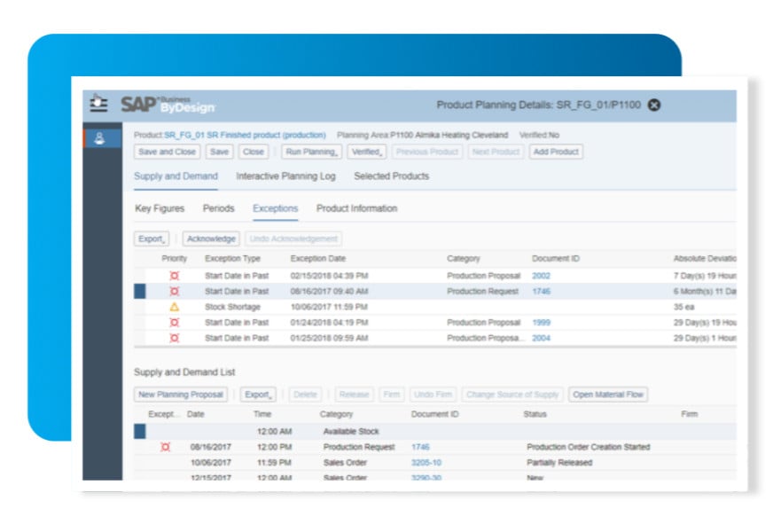Click the Undo Firm button
The width and height of the screenshot is (773, 532).
pos(433,395)
